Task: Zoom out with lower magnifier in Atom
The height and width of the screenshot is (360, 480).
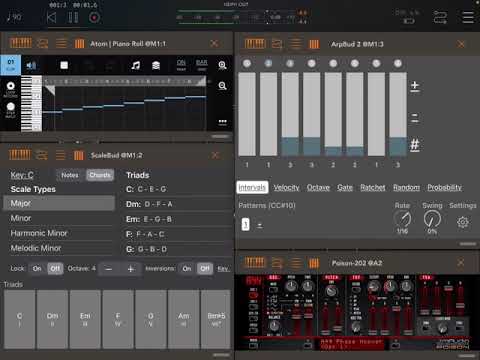Action: (x=222, y=86)
